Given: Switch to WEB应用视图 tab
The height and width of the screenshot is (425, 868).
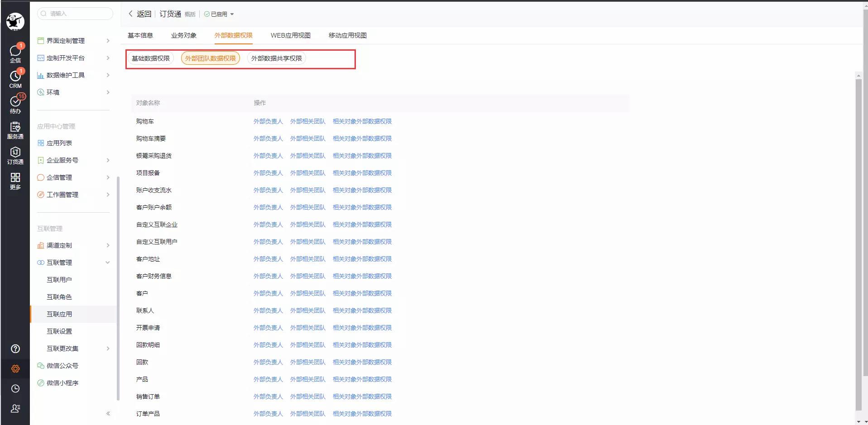Looking at the screenshot, I should [x=291, y=35].
